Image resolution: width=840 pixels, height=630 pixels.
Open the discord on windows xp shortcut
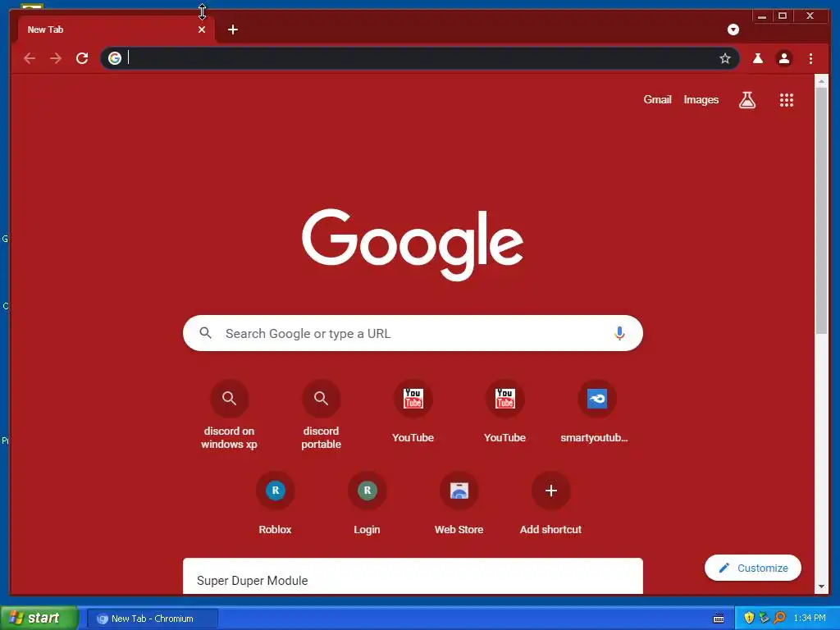(230, 415)
